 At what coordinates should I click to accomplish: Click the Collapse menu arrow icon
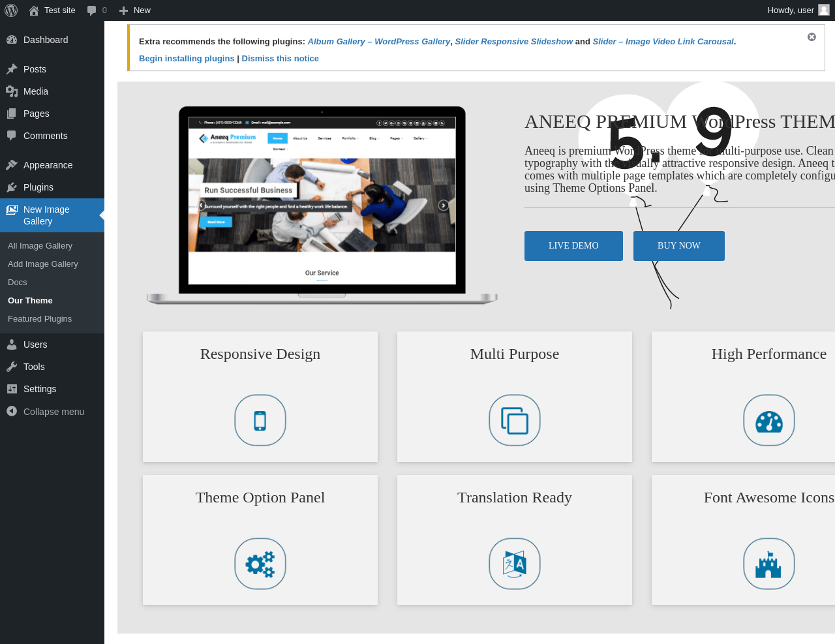click(12, 411)
